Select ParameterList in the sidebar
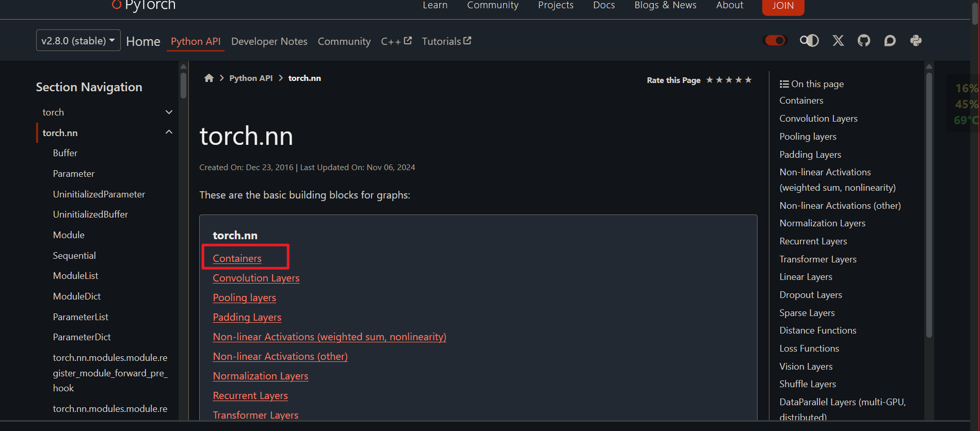Screen dimensions: 980x431 coord(81,317)
